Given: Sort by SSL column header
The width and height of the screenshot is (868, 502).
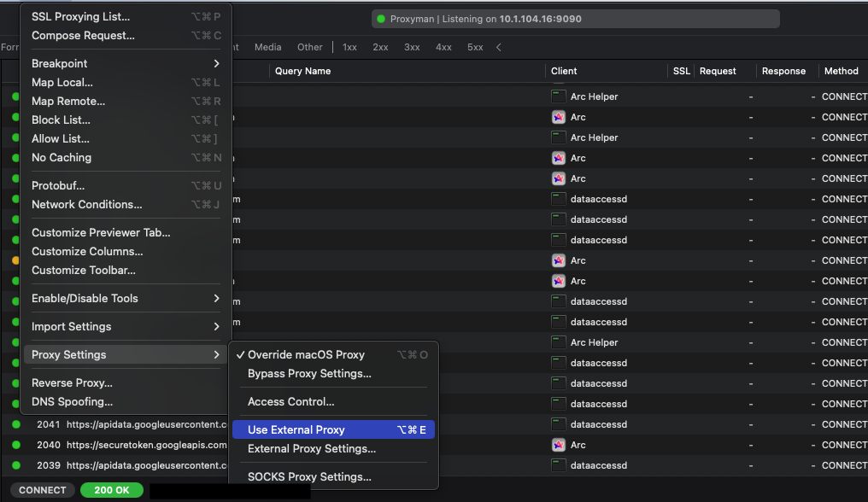Looking at the screenshot, I should 682,72.
